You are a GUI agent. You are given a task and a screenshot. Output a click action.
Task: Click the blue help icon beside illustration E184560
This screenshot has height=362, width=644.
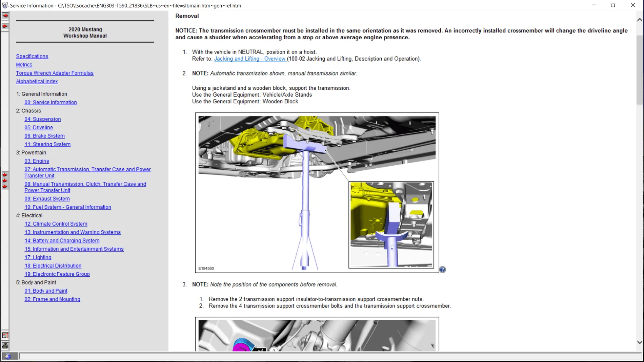tap(443, 270)
